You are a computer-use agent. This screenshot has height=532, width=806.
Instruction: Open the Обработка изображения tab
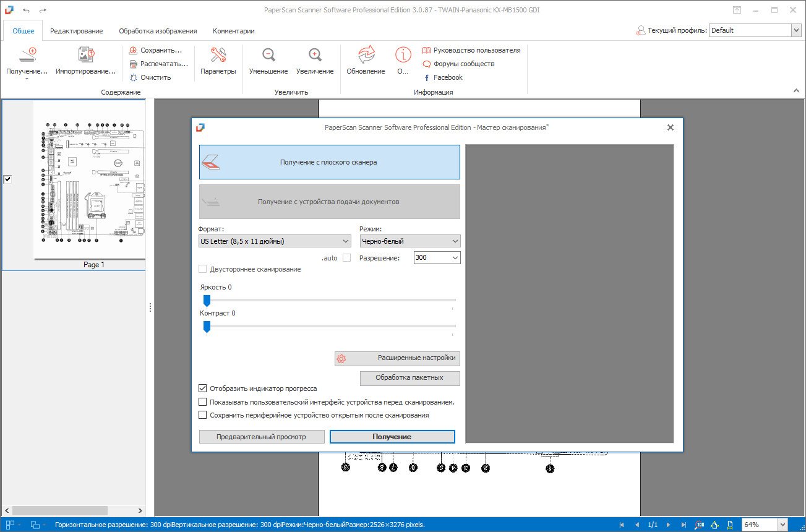(x=158, y=31)
